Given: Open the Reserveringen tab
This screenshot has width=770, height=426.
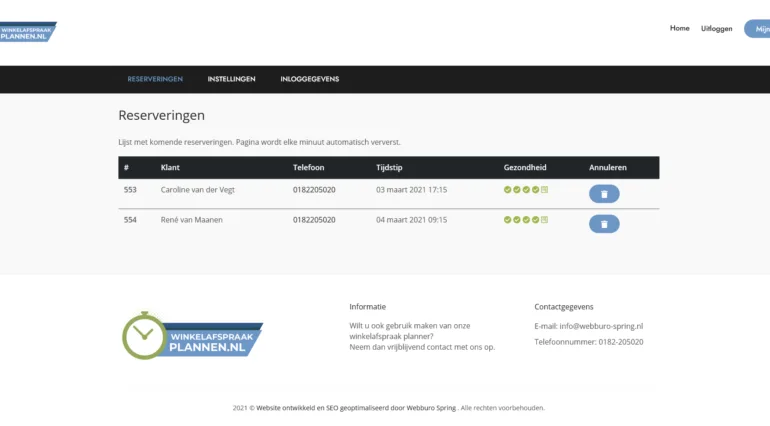Looking at the screenshot, I should tap(155, 79).
